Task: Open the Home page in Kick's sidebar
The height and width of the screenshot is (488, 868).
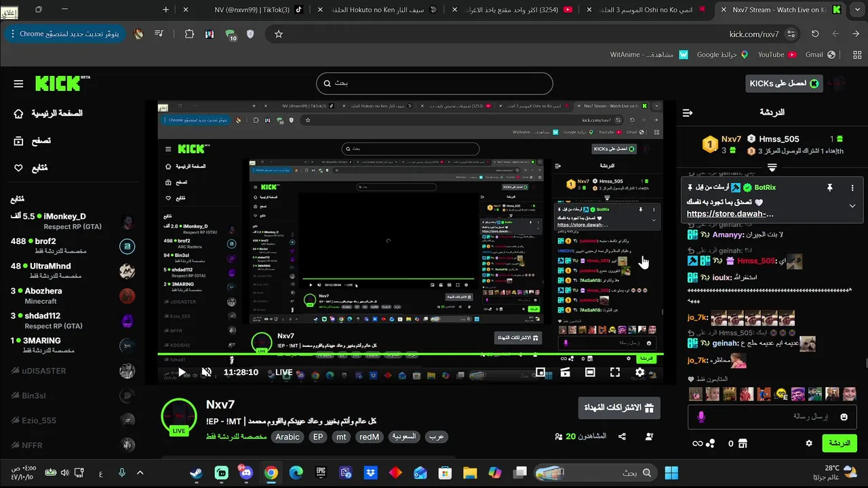Action: [49, 113]
